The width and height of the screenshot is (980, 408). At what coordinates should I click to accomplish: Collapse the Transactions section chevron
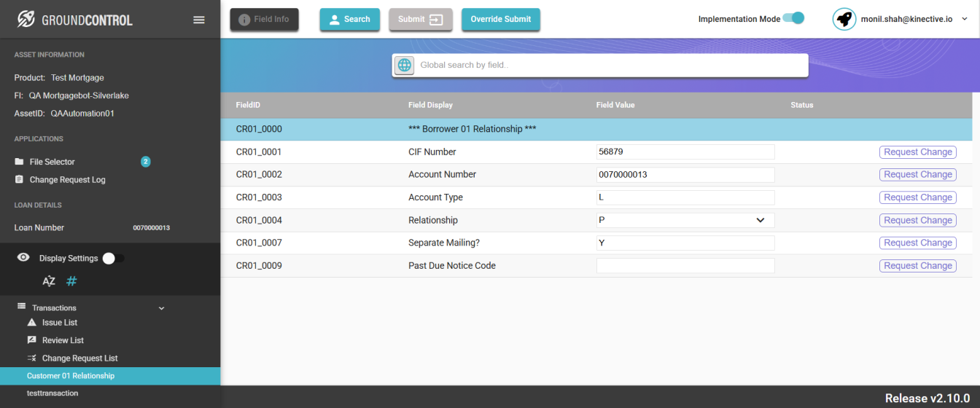point(162,308)
